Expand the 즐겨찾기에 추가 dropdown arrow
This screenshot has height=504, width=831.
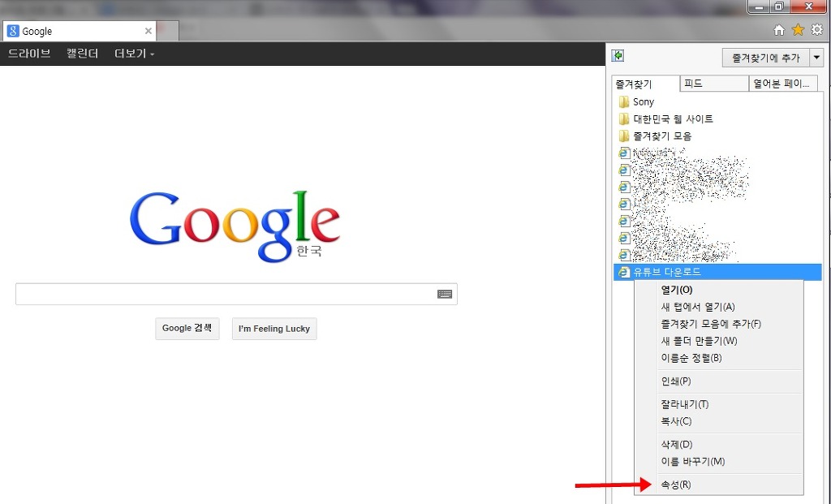pos(816,58)
